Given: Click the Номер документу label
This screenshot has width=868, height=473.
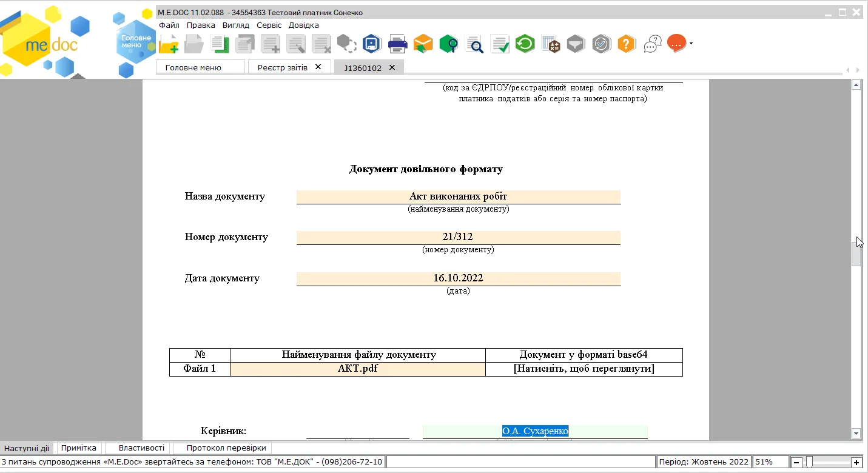Looking at the screenshot, I should pos(226,237).
